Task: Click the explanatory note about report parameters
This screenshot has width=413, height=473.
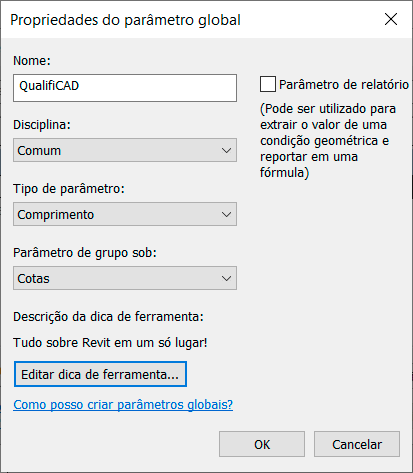Action: [328, 141]
